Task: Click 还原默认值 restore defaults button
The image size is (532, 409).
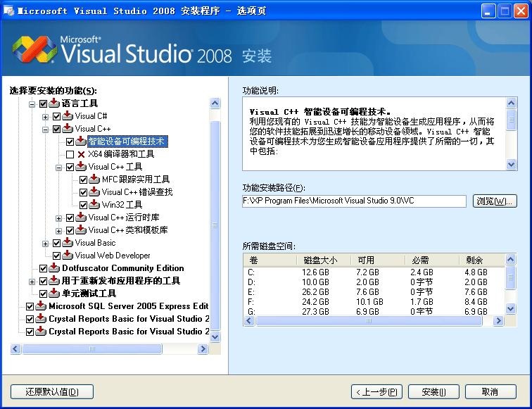Action: (x=52, y=392)
